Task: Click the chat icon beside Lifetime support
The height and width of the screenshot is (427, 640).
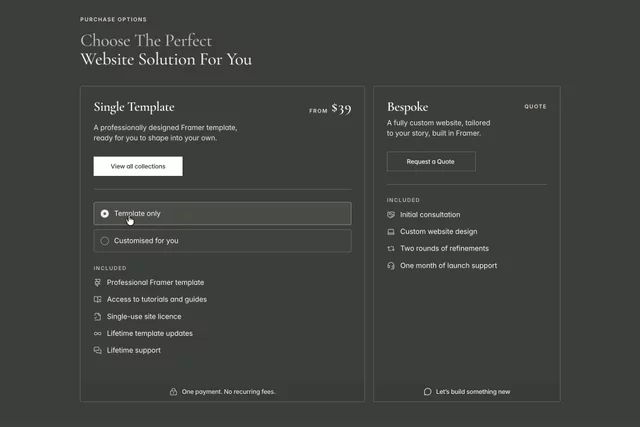Action: (98, 350)
